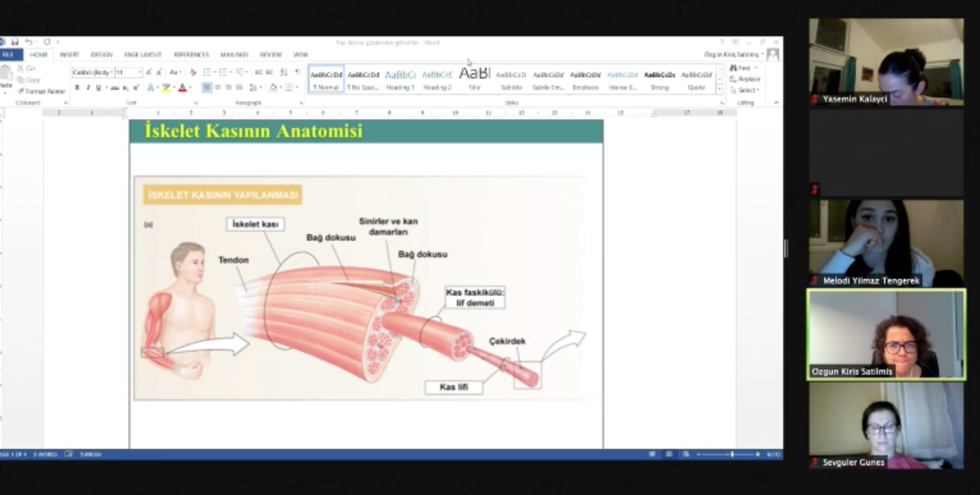
Task: Toggle Italic formatting
Action: 87,88
